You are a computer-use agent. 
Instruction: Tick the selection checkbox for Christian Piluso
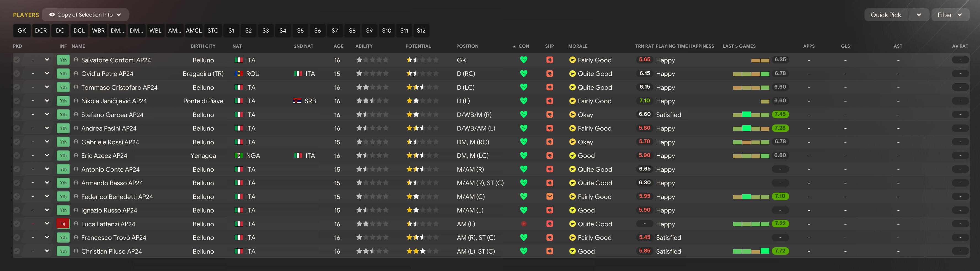17,251
